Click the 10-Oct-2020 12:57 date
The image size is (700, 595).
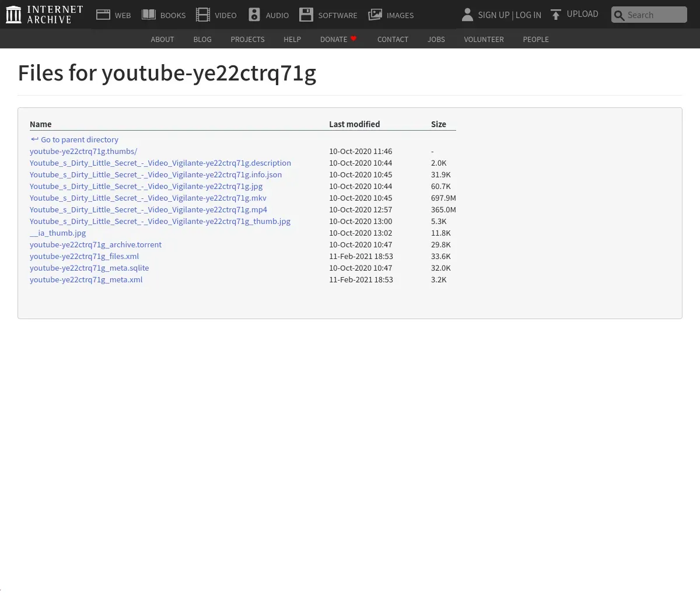pyautogui.click(x=360, y=209)
